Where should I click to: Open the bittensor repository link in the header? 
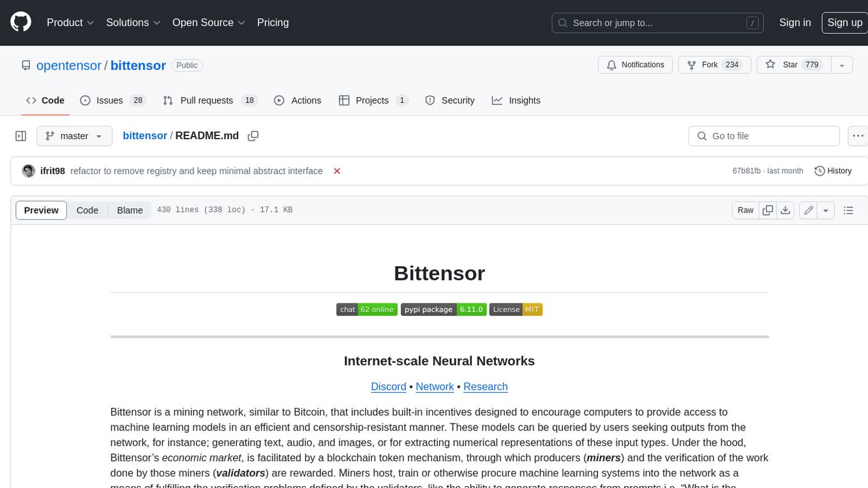pyautogui.click(x=138, y=65)
